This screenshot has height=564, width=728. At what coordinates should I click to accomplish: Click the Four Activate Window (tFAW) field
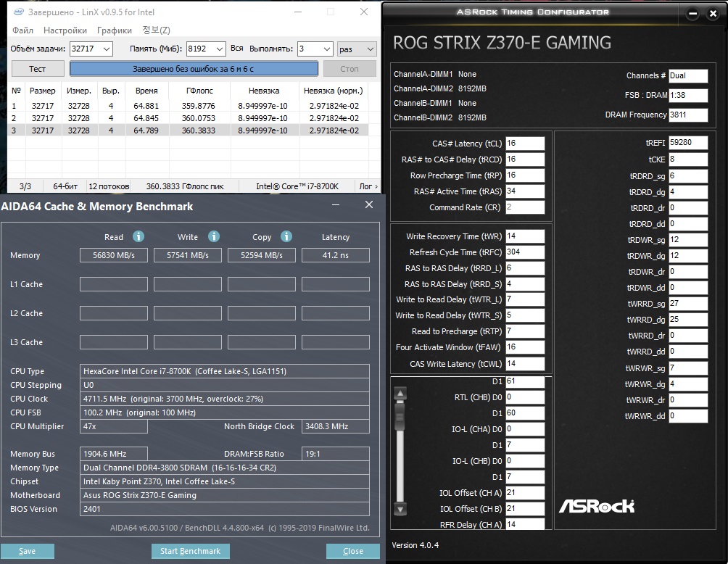click(525, 347)
